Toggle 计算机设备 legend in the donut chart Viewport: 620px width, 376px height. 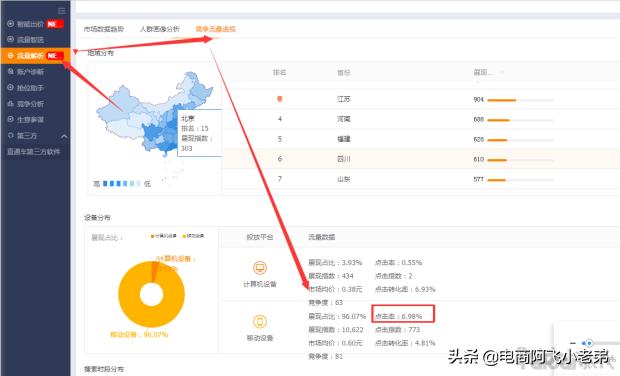click(x=163, y=236)
